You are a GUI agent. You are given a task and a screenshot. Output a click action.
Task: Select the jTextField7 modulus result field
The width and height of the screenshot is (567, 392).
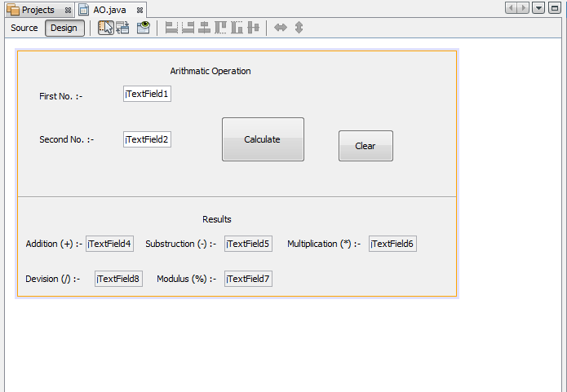click(x=248, y=279)
